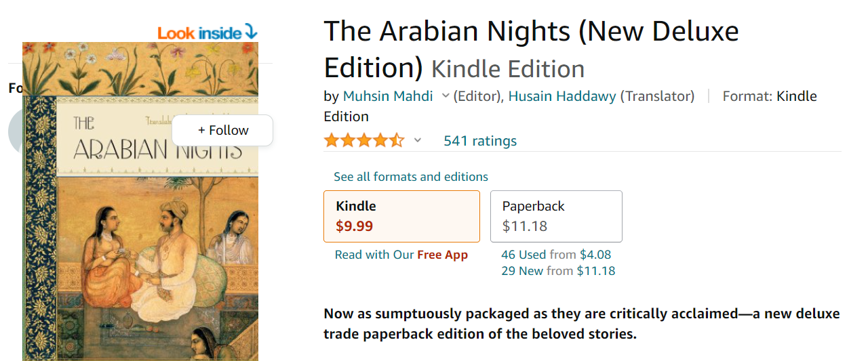The height and width of the screenshot is (361, 868).
Task: Open the ratings breakdown chevron beside the stars
Action: click(x=418, y=141)
